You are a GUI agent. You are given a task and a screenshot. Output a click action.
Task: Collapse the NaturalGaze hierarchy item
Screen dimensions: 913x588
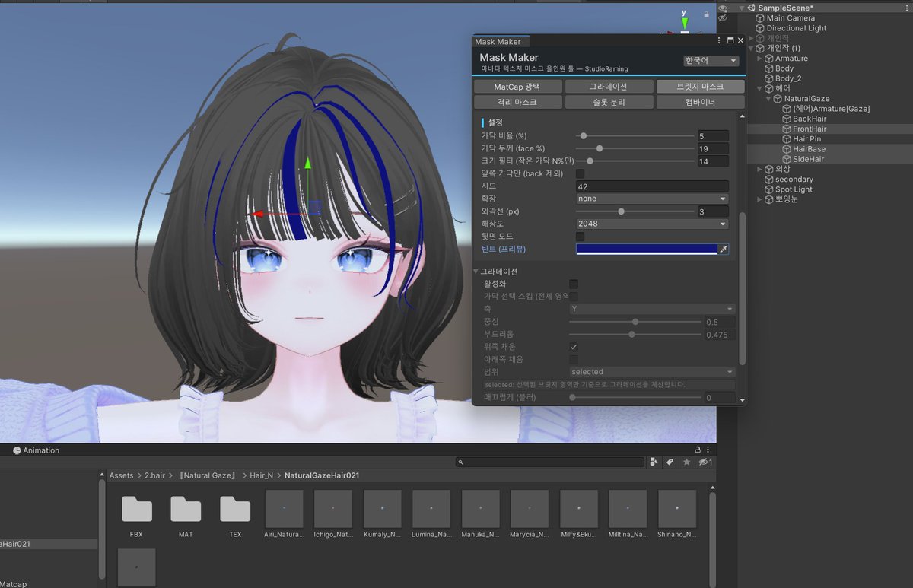(x=768, y=99)
